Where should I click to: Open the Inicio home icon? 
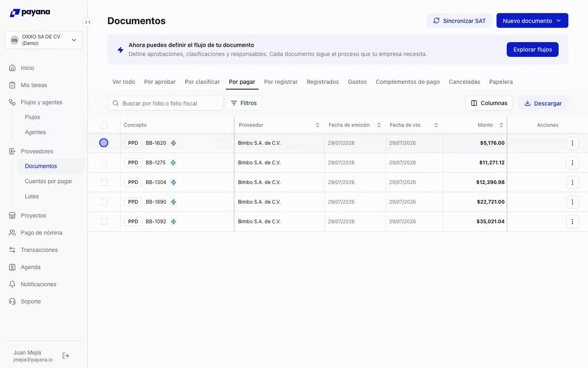(x=12, y=68)
